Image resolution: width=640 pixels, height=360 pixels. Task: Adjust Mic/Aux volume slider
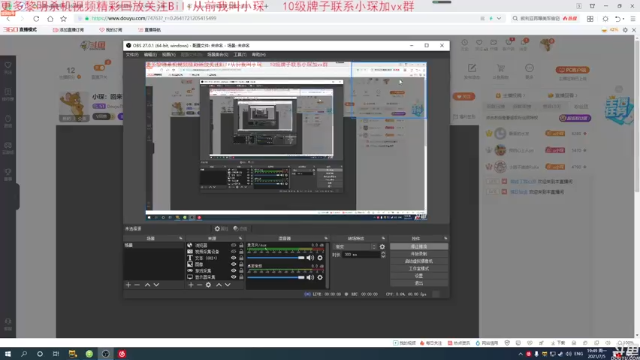[276, 258]
